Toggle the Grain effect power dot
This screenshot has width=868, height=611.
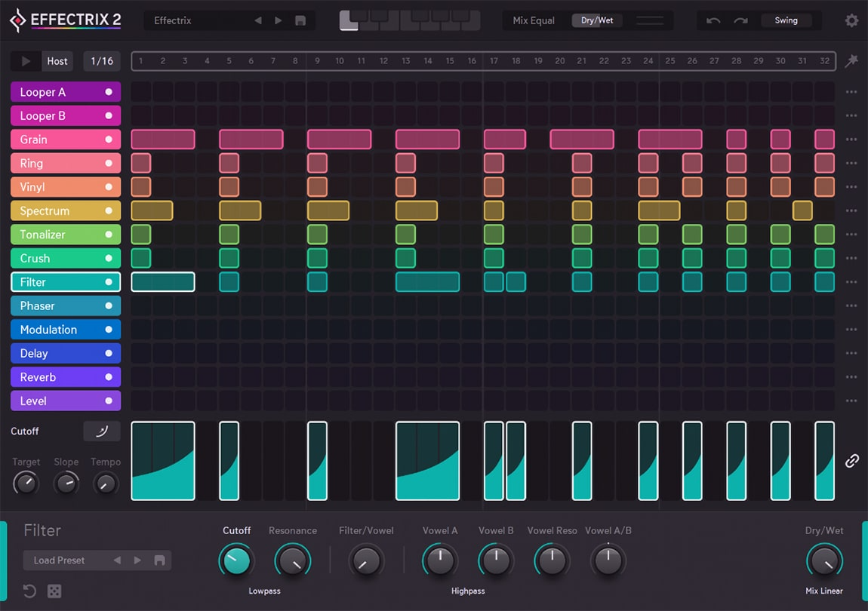coord(109,140)
